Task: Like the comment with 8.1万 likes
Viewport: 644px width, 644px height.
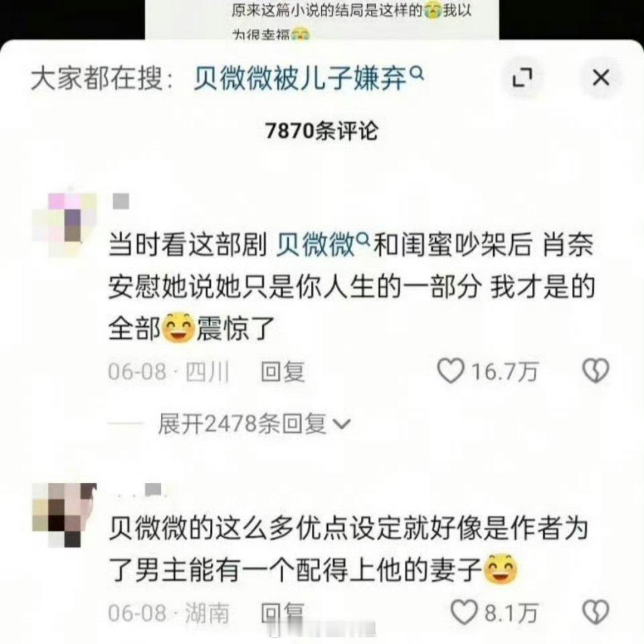Action: [x=464, y=612]
